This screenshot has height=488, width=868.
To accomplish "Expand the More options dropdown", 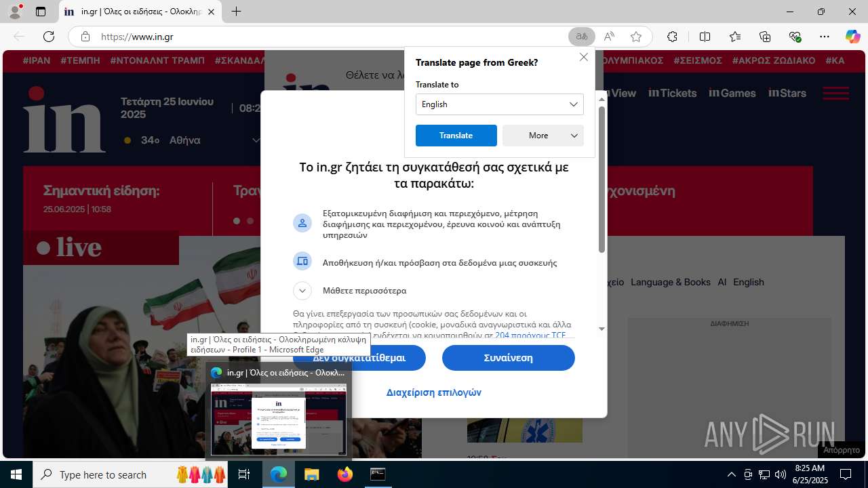I will (x=542, y=136).
